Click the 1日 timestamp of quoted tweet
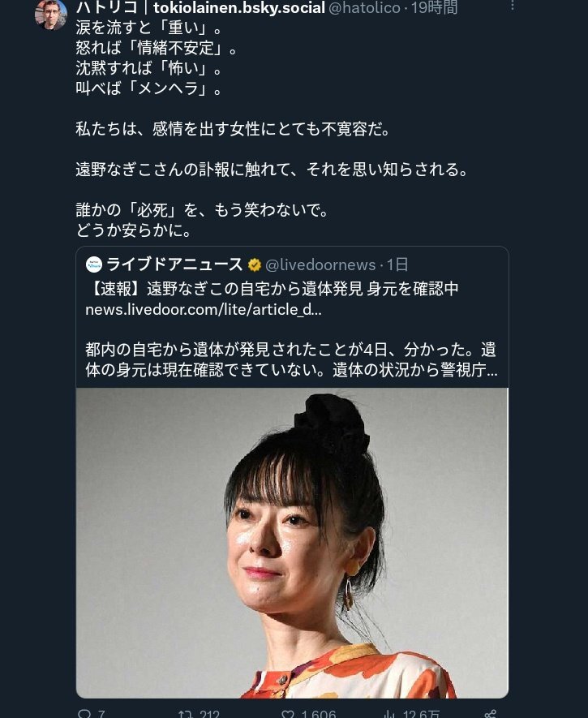 tap(397, 264)
